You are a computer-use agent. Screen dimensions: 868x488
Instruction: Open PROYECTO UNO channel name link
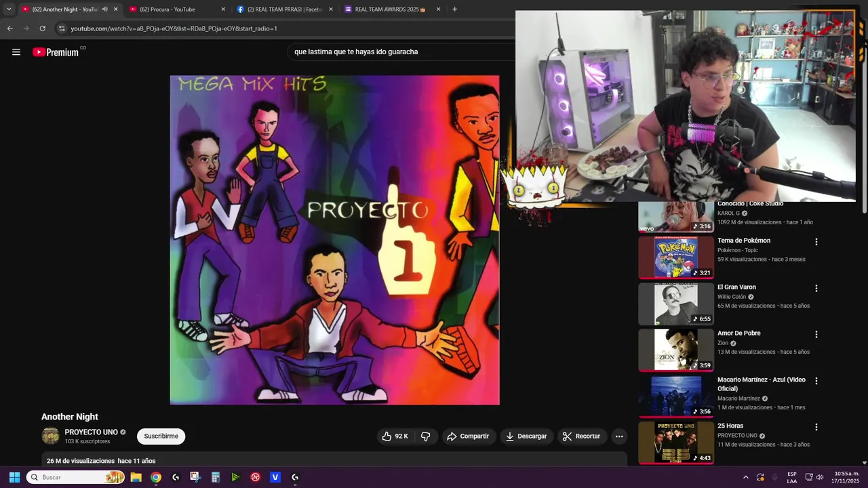(x=92, y=432)
